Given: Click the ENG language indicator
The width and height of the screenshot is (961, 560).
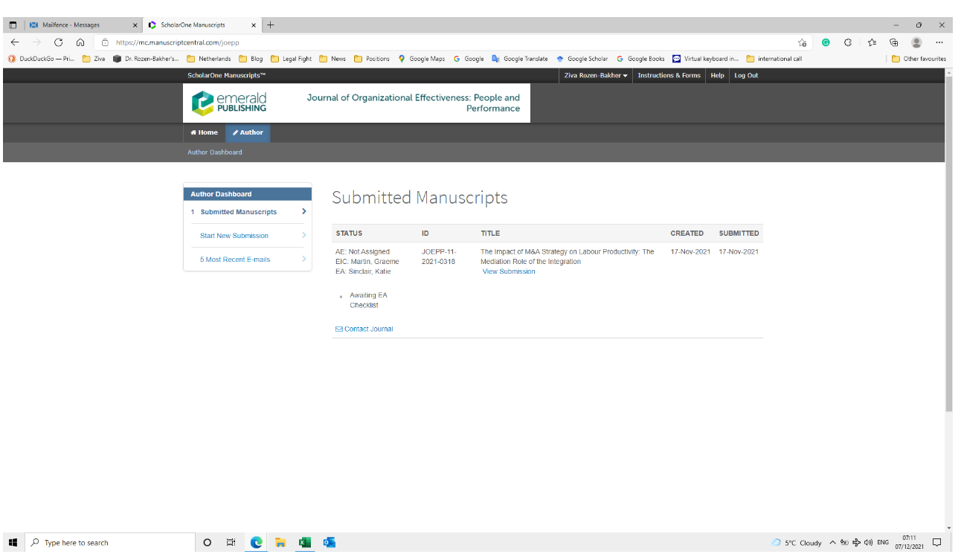Looking at the screenshot, I should click(883, 542).
